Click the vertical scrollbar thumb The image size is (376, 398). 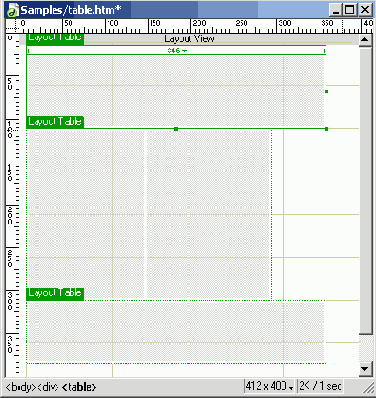pyautogui.click(x=366, y=190)
